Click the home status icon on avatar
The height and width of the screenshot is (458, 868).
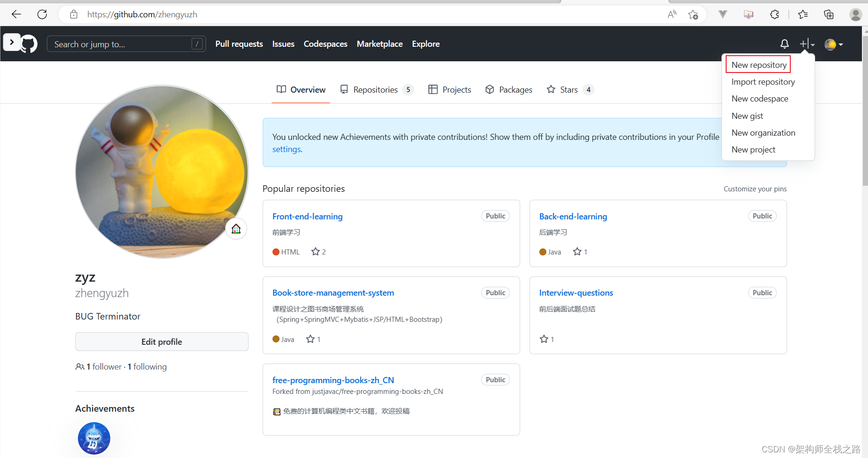point(236,229)
